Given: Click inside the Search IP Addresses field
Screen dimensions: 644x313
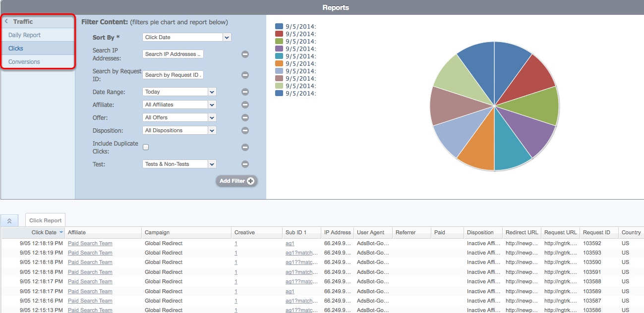Looking at the screenshot, I should tap(173, 54).
